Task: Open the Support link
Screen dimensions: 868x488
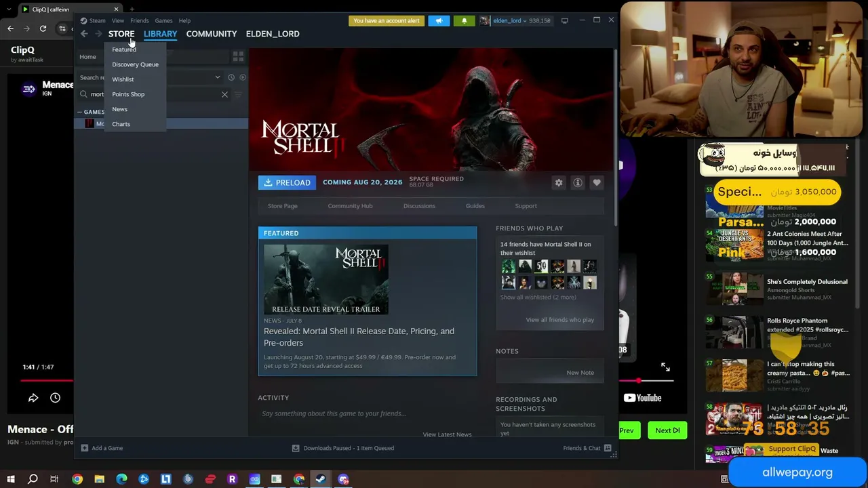Action: 526,206
